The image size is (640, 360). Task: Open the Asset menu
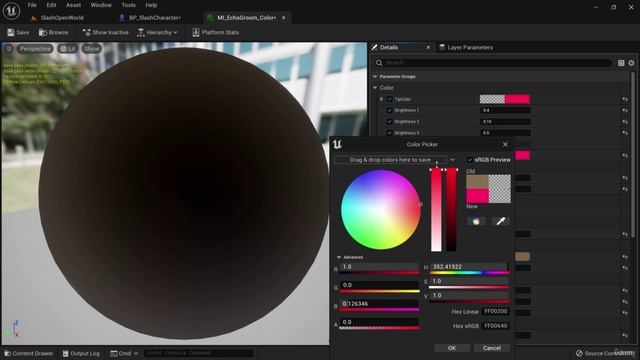point(73,5)
